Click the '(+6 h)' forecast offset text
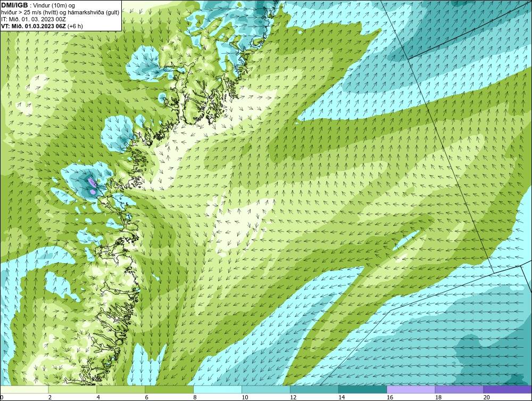The height and width of the screenshot is (401, 532). tap(75, 26)
